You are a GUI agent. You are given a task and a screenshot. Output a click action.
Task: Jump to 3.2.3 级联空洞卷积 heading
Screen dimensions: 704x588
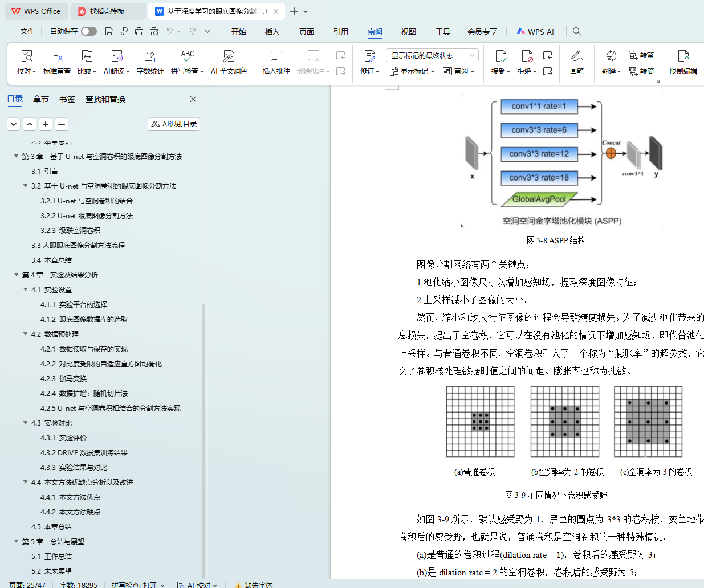point(71,230)
